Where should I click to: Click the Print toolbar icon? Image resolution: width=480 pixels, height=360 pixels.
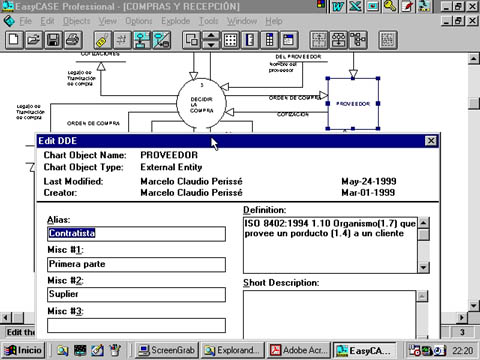(x=73, y=40)
